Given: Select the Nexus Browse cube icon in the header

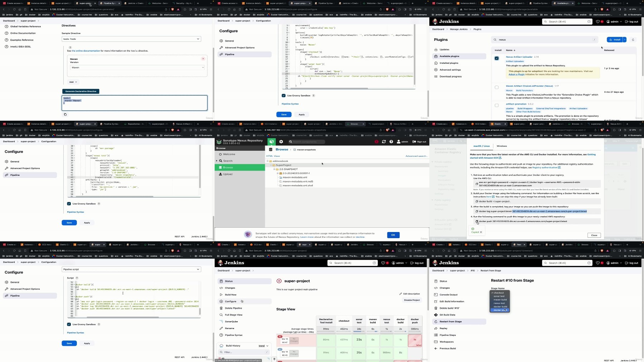Looking at the screenshot, I should (x=272, y=142).
